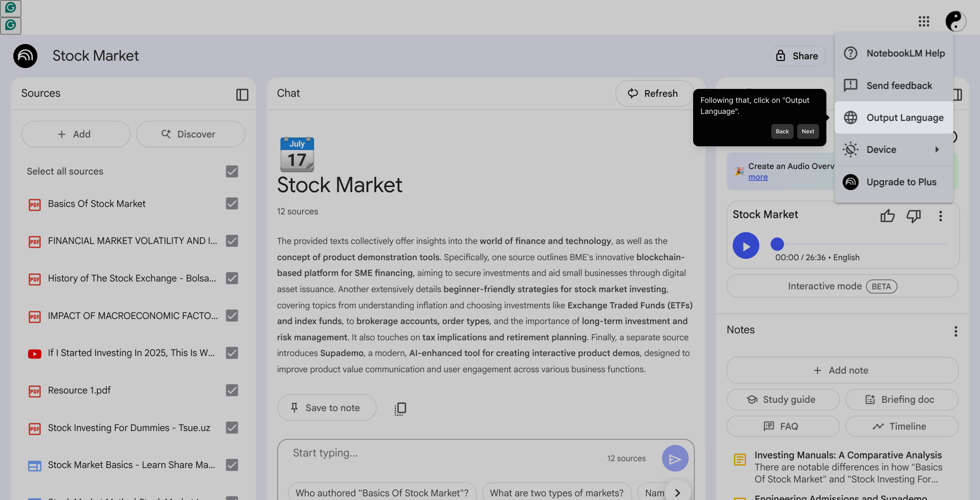980x500 pixels.
Task: Ask 'What are two types of markets?' suggestion
Action: (557, 493)
